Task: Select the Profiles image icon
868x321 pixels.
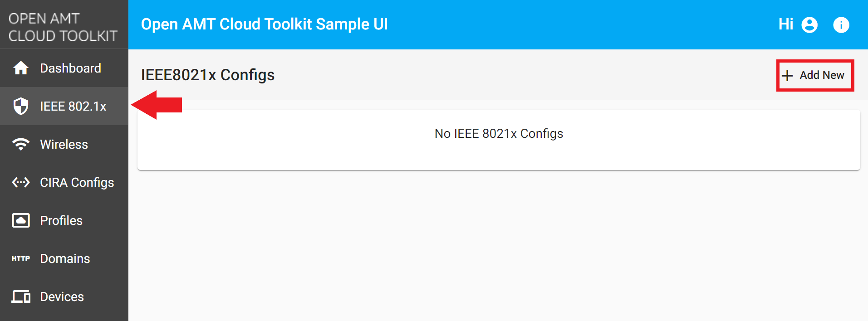Action: 20,220
